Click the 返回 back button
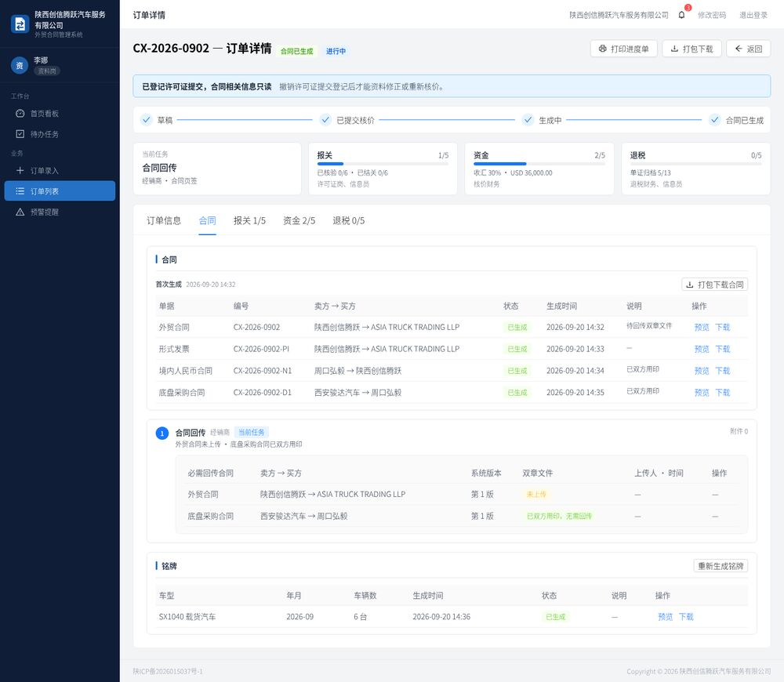784x682 pixels. click(x=749, y=49)
